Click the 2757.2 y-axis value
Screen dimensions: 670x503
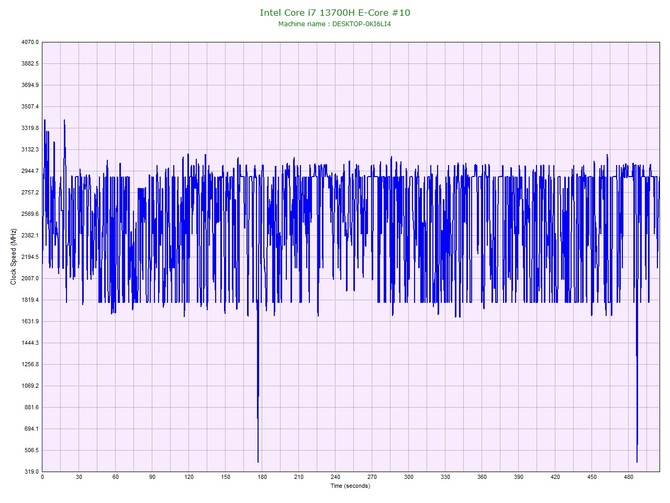coord(30,193)
